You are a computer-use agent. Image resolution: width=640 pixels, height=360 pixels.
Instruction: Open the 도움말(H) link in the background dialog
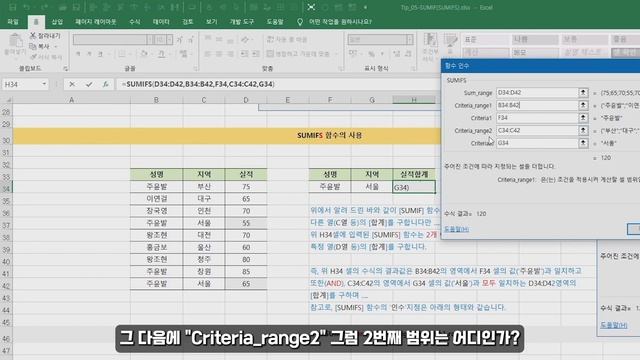613,325
